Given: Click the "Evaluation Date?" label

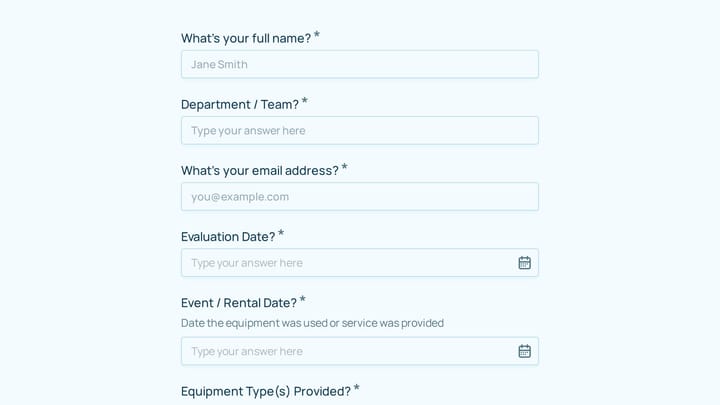Looking at the screenshot, I should 228,236.
